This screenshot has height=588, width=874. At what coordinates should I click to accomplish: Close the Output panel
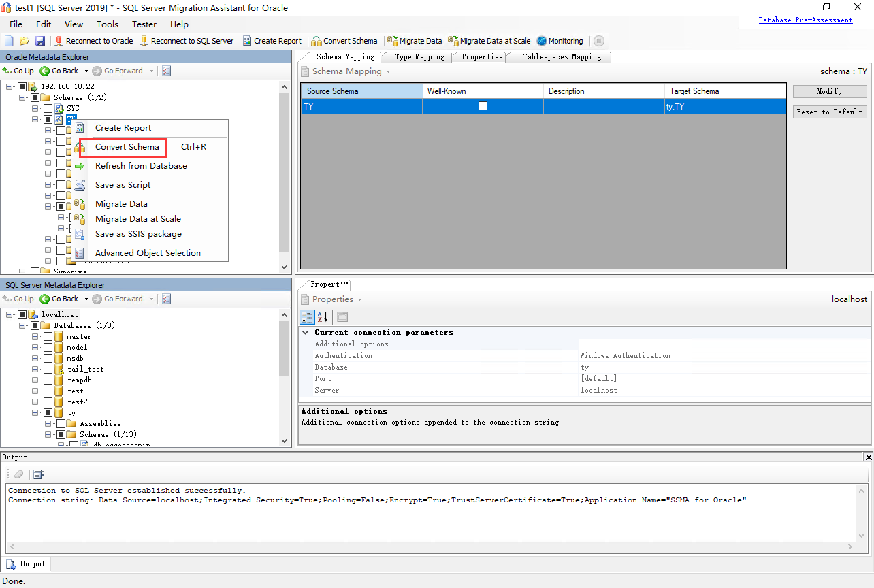(x=868, y=457)
